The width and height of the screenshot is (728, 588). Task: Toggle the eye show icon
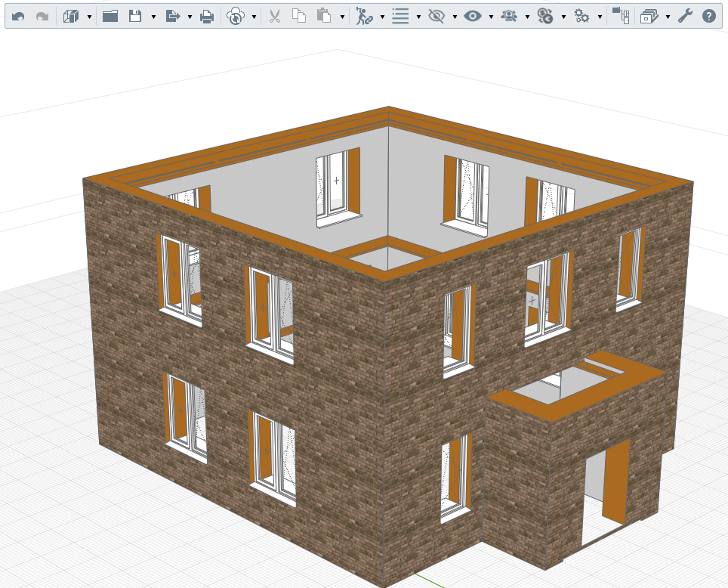pos(473,17)
